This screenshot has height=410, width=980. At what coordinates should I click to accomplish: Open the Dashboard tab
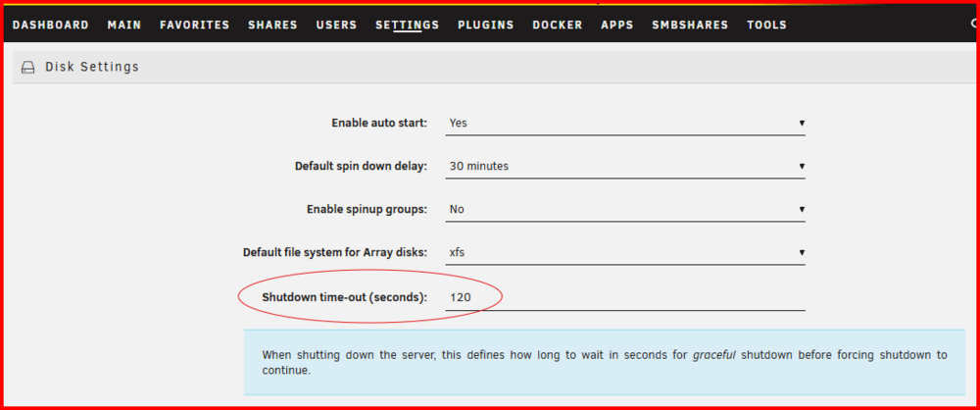[x=51, y=26]
